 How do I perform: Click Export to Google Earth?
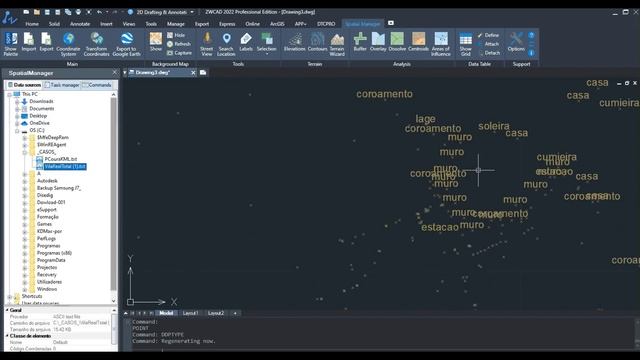[x=127, y=44]
